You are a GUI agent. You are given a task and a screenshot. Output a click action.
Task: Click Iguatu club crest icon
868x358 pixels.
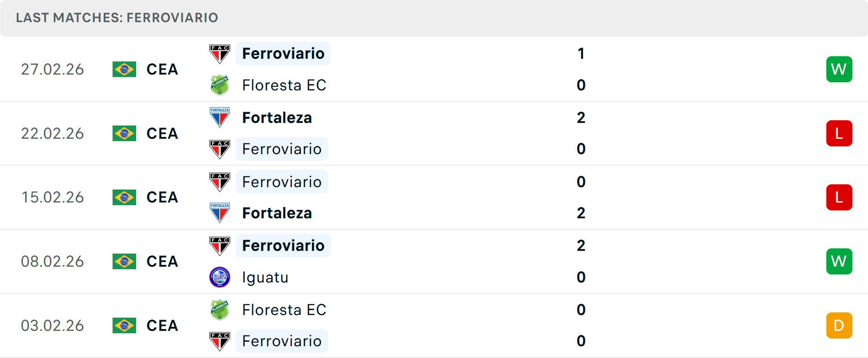click(x=220, y=277)
